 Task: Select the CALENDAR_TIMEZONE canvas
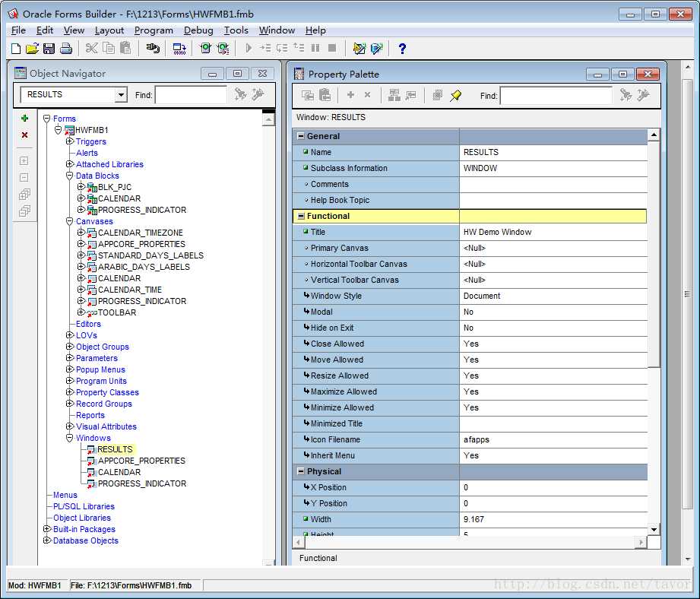(140, 233)
